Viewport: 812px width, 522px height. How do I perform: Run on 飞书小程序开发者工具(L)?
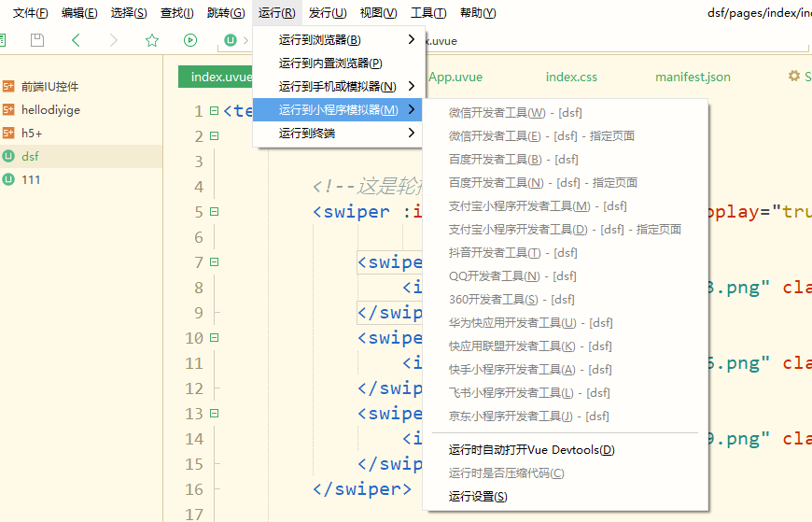click(566, 392)
